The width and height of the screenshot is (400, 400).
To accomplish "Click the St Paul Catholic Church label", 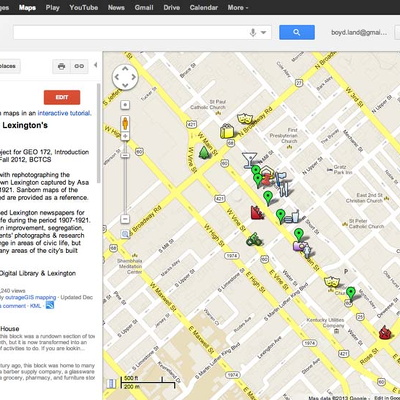I will click(208, 104).
